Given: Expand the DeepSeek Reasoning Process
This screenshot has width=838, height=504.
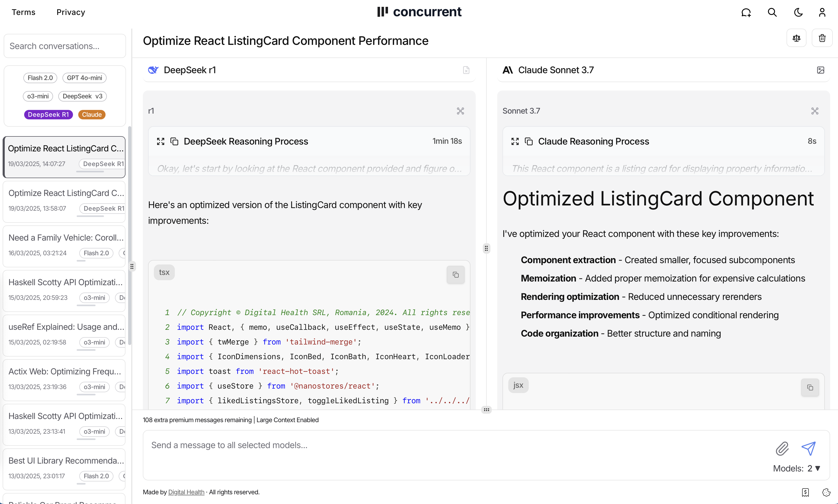Looking at the screenshot, I should (160, 141).
